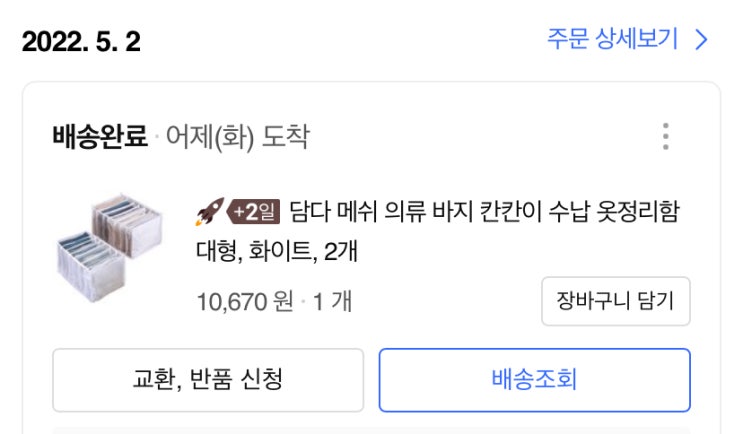Open the 주문 상세보기 order details link
This screenshot has height=434, width=743.
tap(611, 40)
